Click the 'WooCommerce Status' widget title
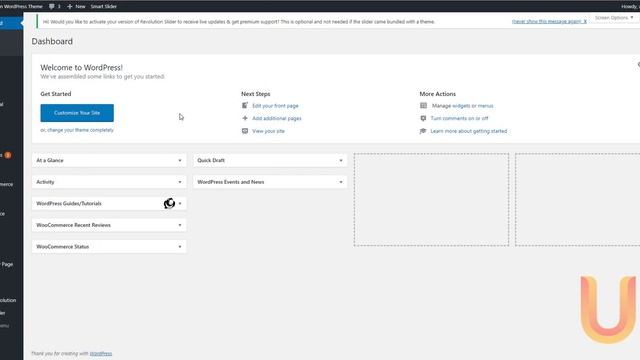The image size is (640, 360). 62,247
